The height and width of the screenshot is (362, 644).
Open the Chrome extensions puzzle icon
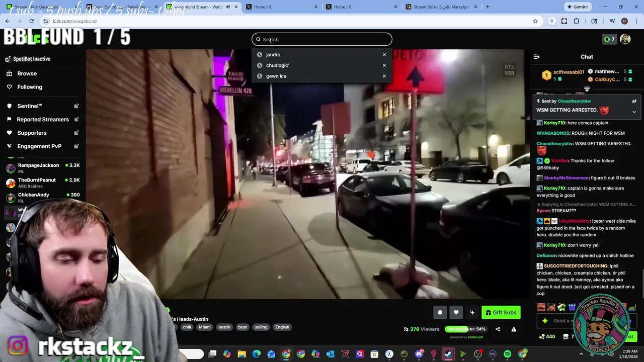point(576,21)
